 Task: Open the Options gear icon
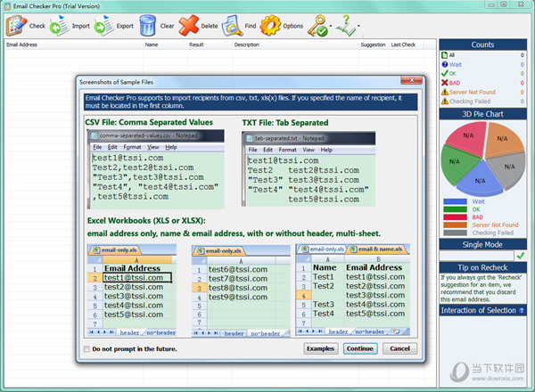[270, 26]
